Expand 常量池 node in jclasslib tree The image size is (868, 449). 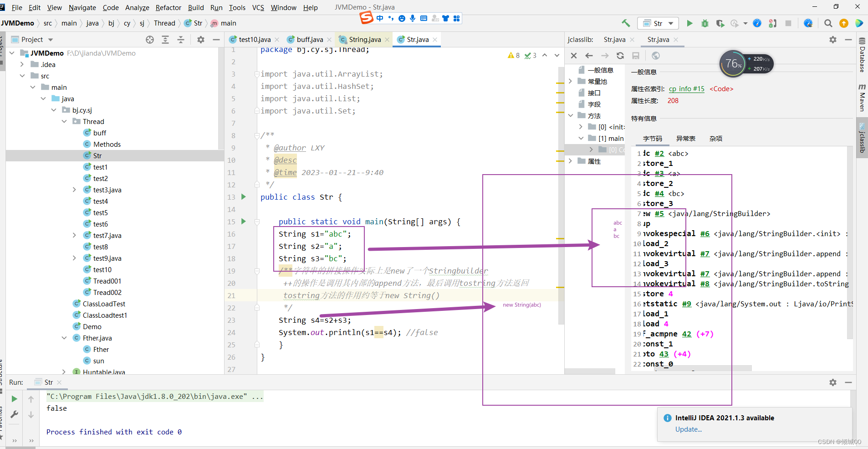coord(570,82)
